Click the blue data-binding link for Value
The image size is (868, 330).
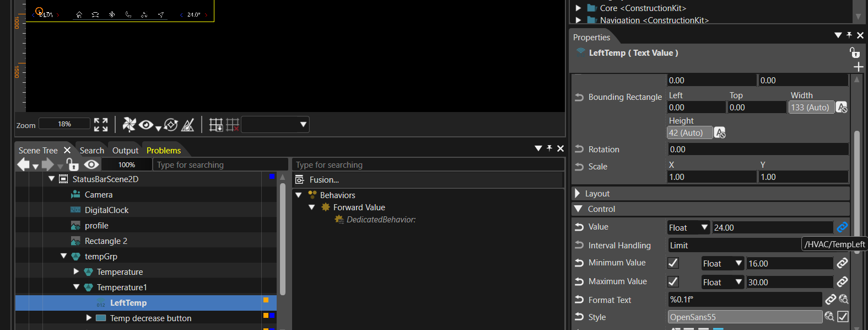point(842,227)
